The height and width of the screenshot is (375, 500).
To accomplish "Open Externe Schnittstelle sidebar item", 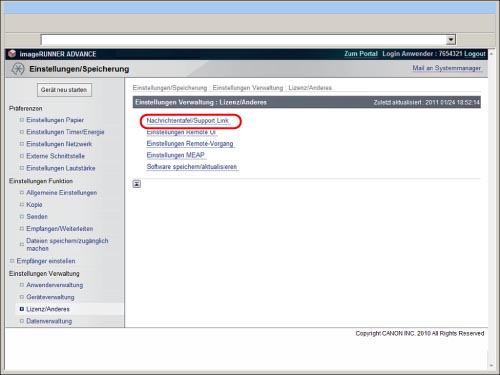I will click(55, 156).
